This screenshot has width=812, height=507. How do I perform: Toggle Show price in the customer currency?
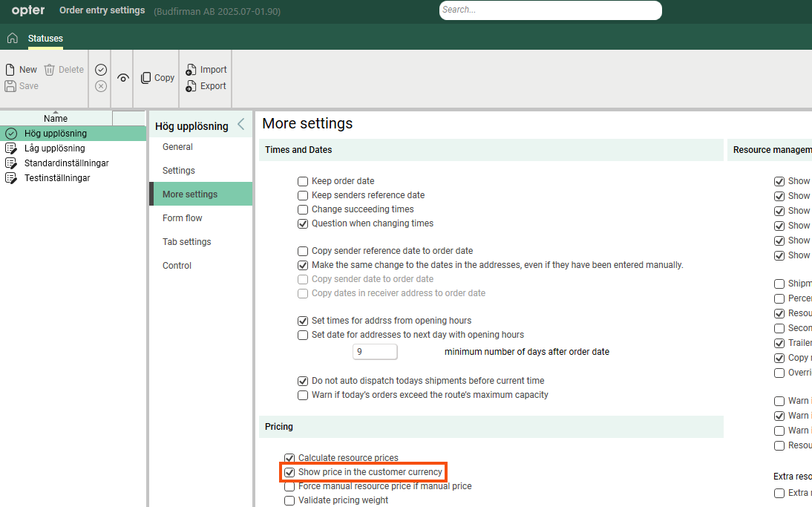coord(290,472)
